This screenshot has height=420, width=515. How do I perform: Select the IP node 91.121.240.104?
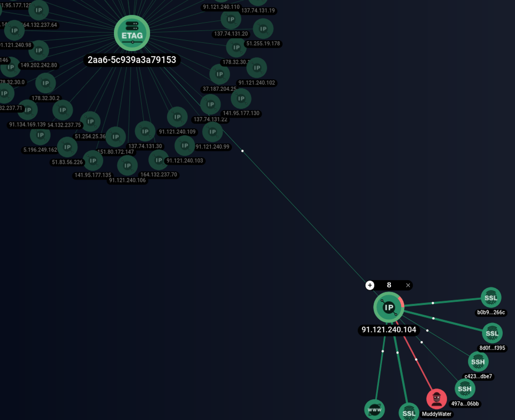tap(389, 307)
